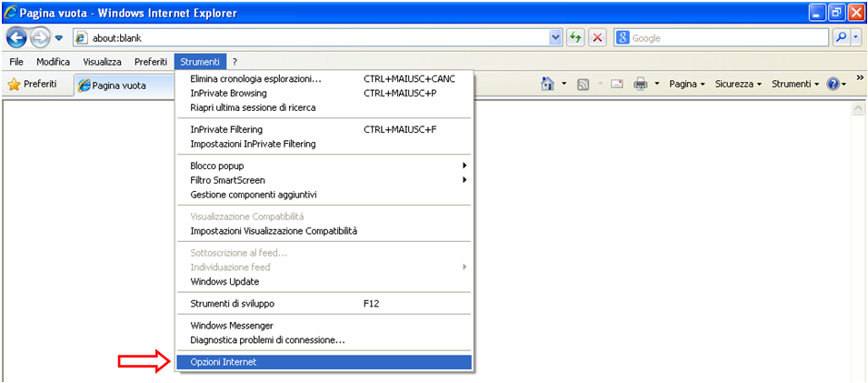The image size is (868, 383).
Task: Open Strumenti di sviluppo
Action: [x=324, y=303]
